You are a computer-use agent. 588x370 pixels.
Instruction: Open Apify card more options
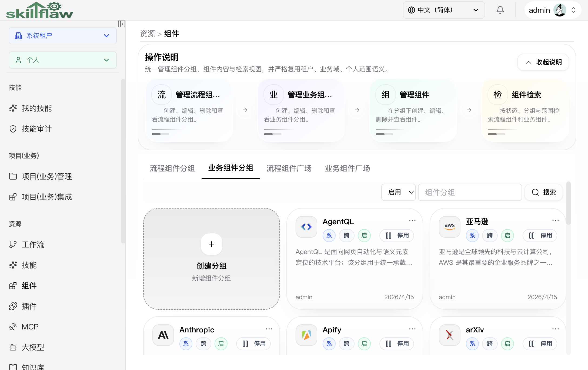pyautogui.click(x=412, y=329)
